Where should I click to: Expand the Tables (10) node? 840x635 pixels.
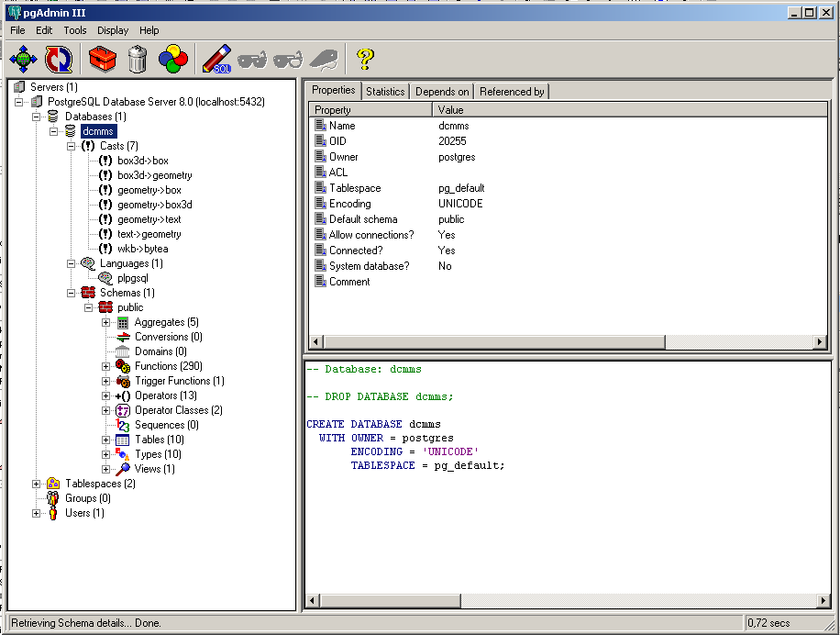pyautogui.click(x=105, y=440)
